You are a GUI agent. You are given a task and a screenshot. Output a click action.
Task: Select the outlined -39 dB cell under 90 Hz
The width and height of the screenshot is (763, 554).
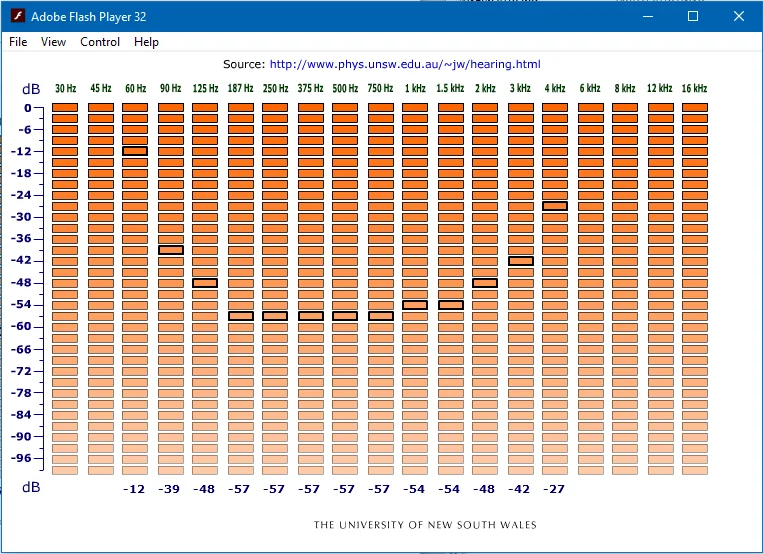tap(171, 250)
